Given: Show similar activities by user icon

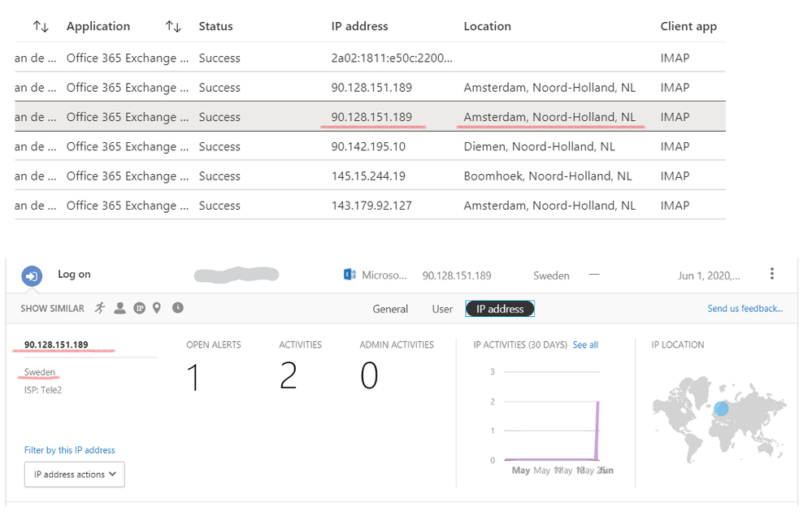Looking at the screenshot, I should 119,308.
